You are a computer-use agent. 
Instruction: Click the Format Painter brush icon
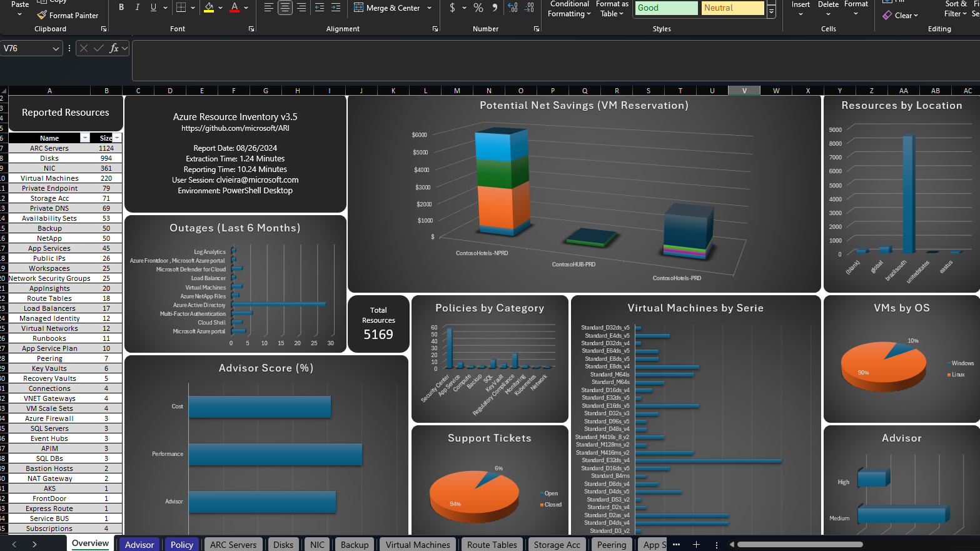point(42,15)
